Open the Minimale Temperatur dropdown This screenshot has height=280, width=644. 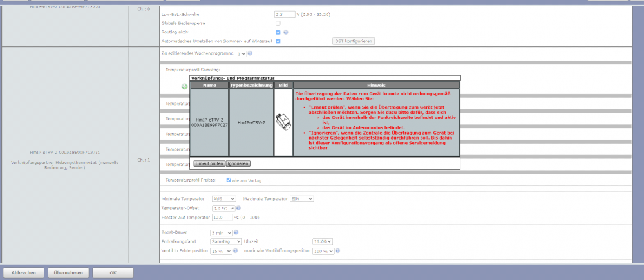223,199
